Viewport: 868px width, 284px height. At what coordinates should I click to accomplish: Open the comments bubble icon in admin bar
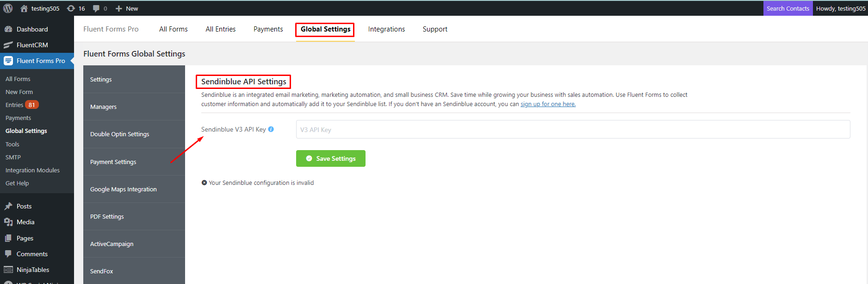click(x=96, y=8)
